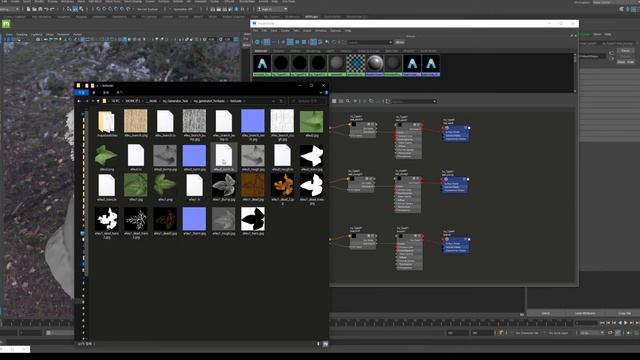Open work area search field dropdown arrow
This screenshot has width=640, height=360.
434,101
